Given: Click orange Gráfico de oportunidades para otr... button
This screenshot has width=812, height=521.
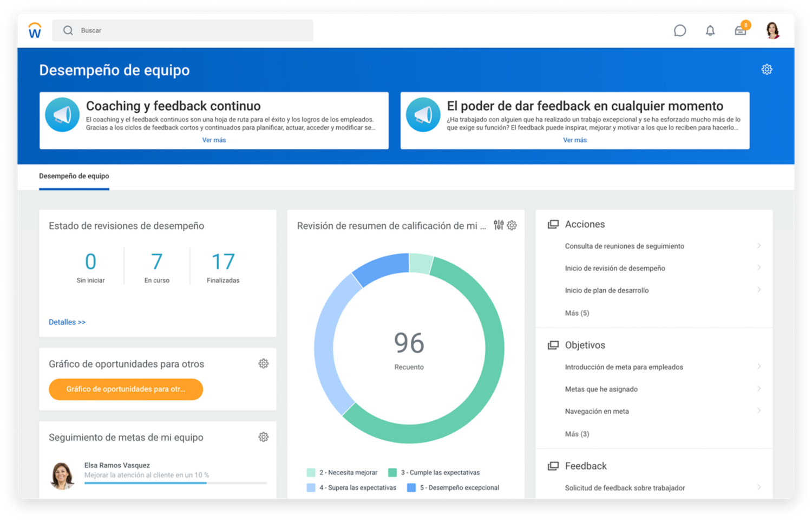Looking at the screenshot, I should (126, 389).
